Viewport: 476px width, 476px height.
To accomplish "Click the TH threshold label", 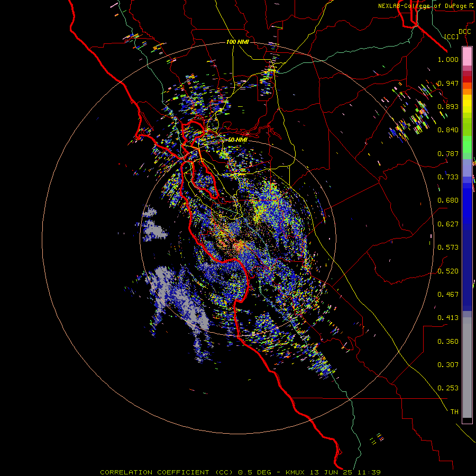I will tap(454, 412).
